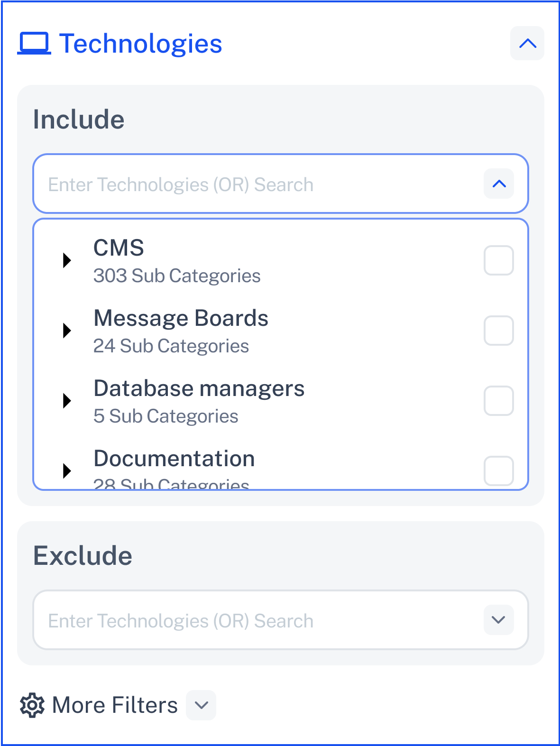The image size is (560, 746).
Task: Expand the Documentation category arrow
Action: click(67, 471)
